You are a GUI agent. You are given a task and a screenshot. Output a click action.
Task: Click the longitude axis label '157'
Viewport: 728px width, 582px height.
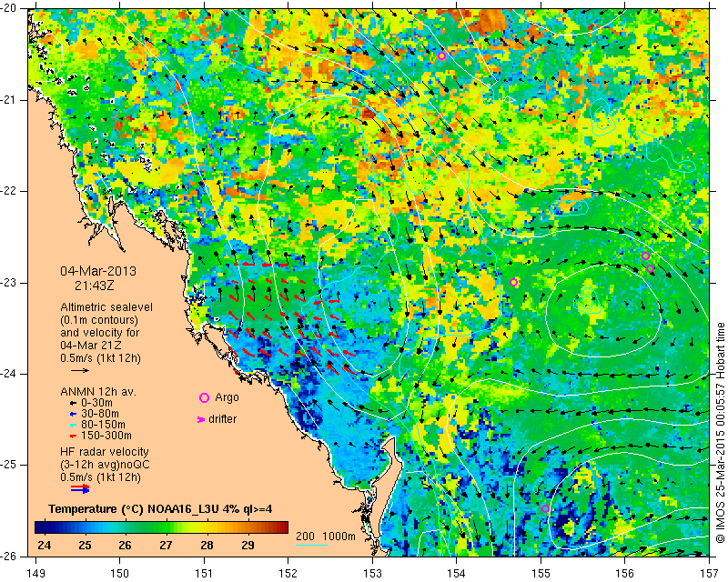click(x=710, y=573)
